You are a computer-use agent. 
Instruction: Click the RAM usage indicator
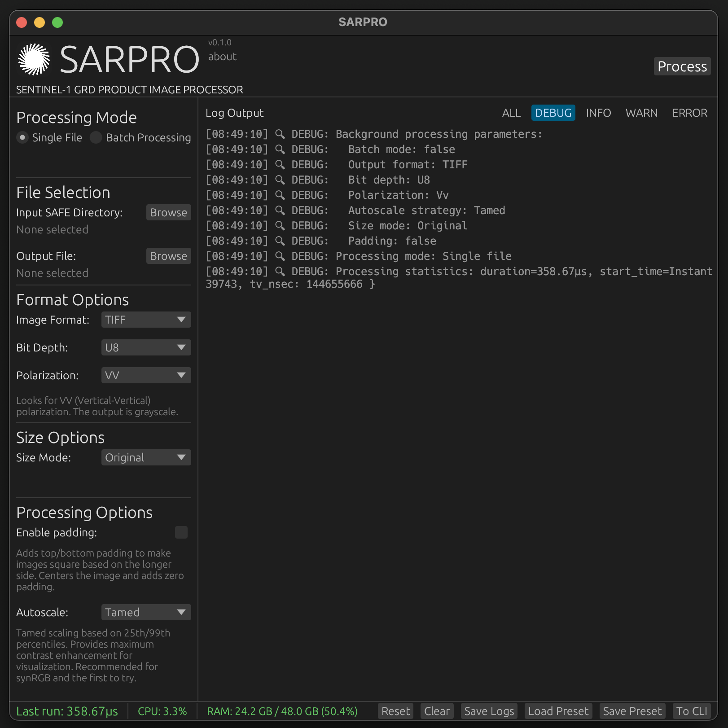click(283, 710)
